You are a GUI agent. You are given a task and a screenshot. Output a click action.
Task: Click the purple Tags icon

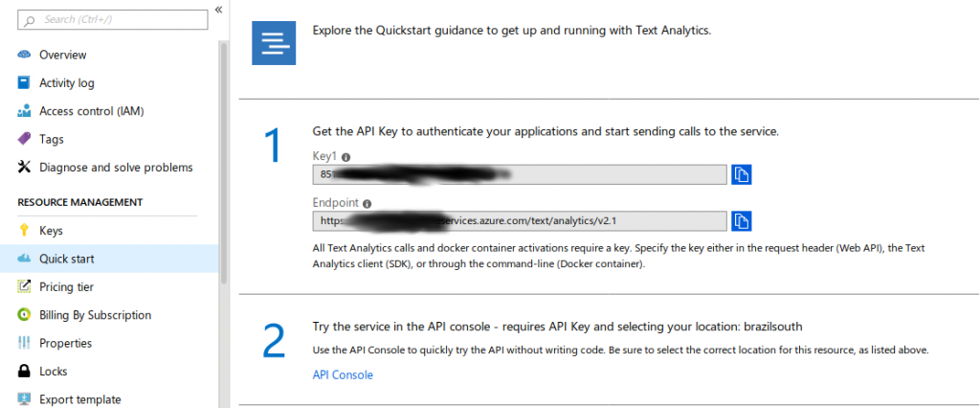pos(24,139)
